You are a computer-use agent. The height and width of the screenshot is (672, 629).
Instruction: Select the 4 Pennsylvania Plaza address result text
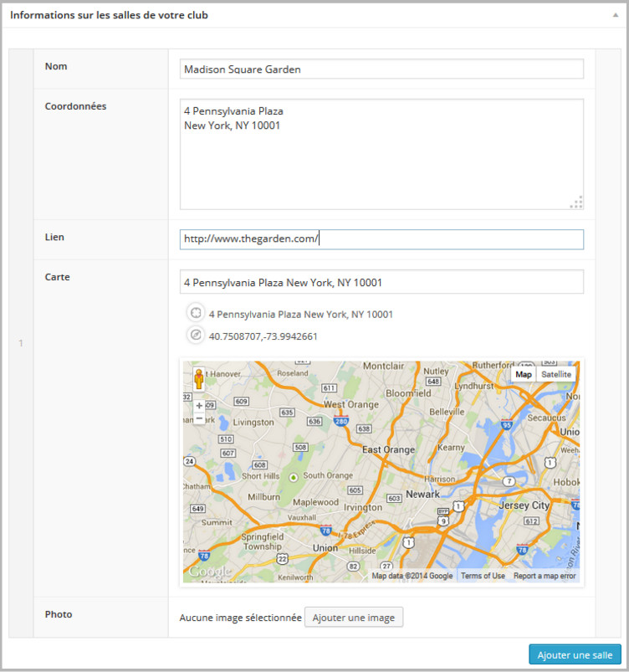301,315
